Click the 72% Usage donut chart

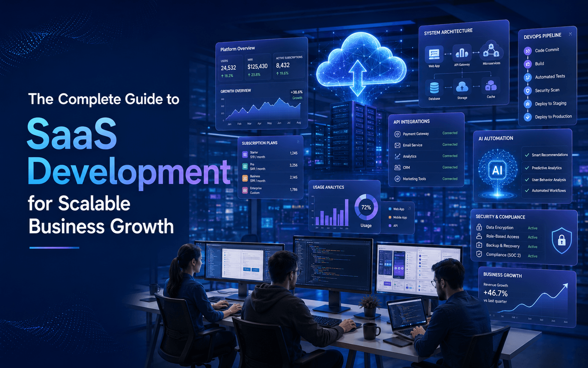366,207
